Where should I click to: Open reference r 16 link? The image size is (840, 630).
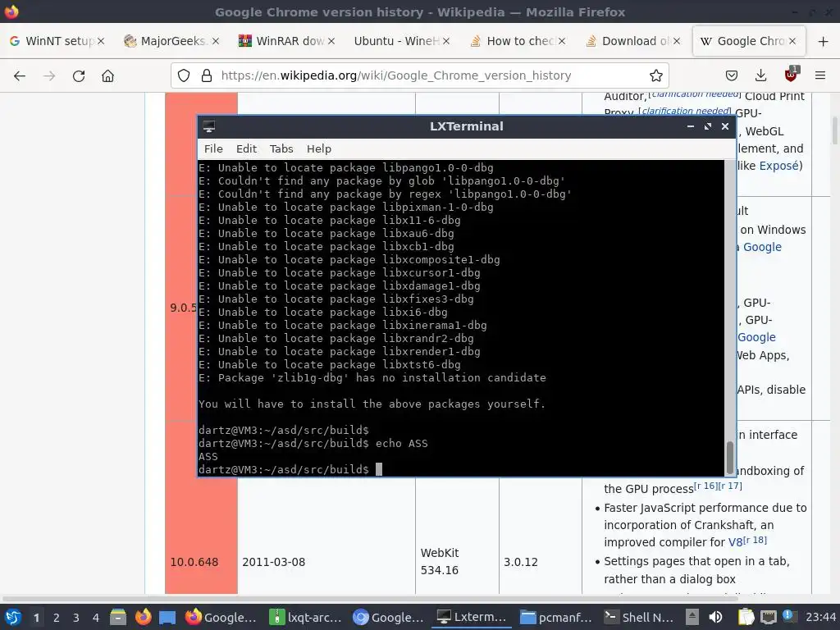705,486
